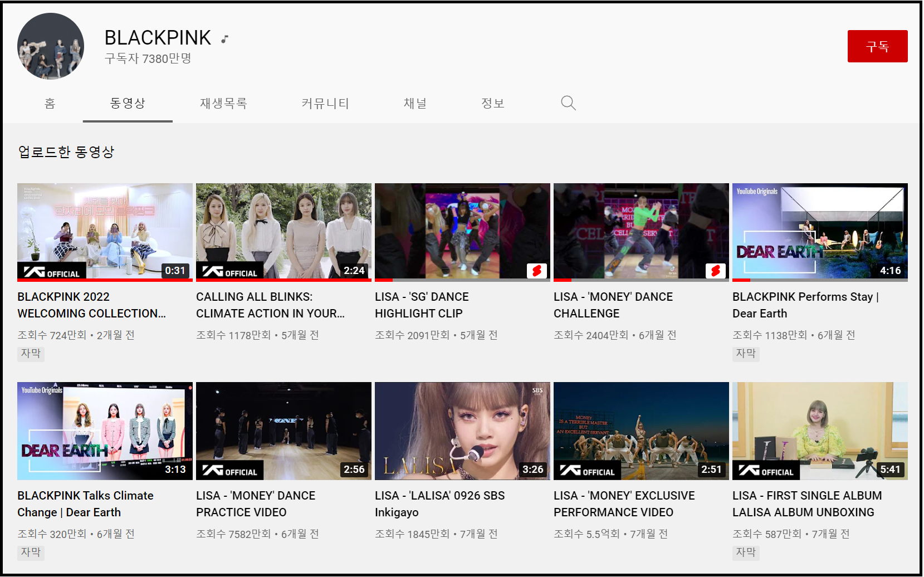The width and height of the screenshot is (924, 577).
Task: Click 조회수 5.5억회 view count text
Action: pos(586,534)
